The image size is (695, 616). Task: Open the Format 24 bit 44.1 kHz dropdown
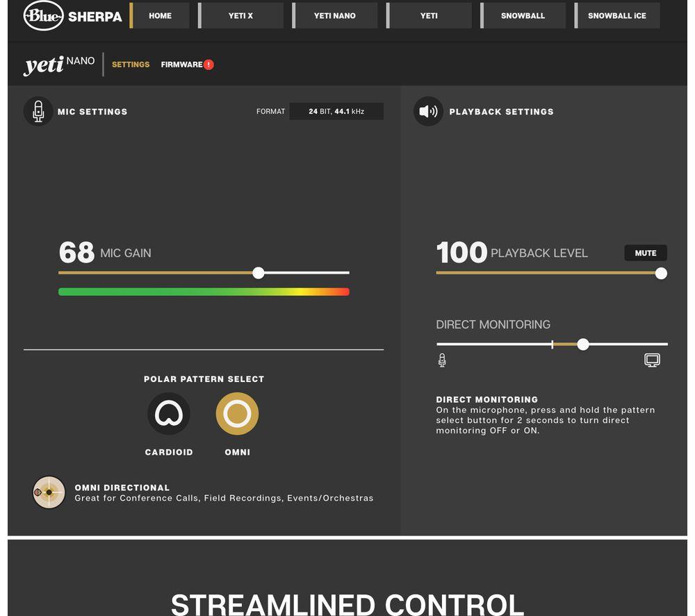tap(336, 111)
